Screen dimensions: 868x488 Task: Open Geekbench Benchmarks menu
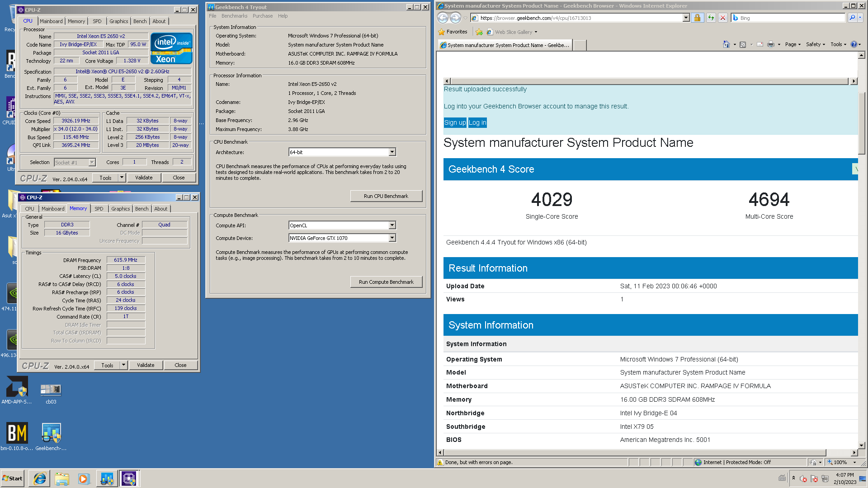pyautogui.click(x=234, y=16)
